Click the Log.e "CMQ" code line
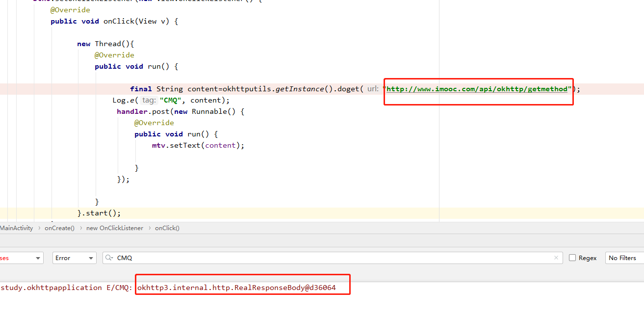Image resolution: width=644 pixels, height=316 pixels. click(x=171, y=100)
